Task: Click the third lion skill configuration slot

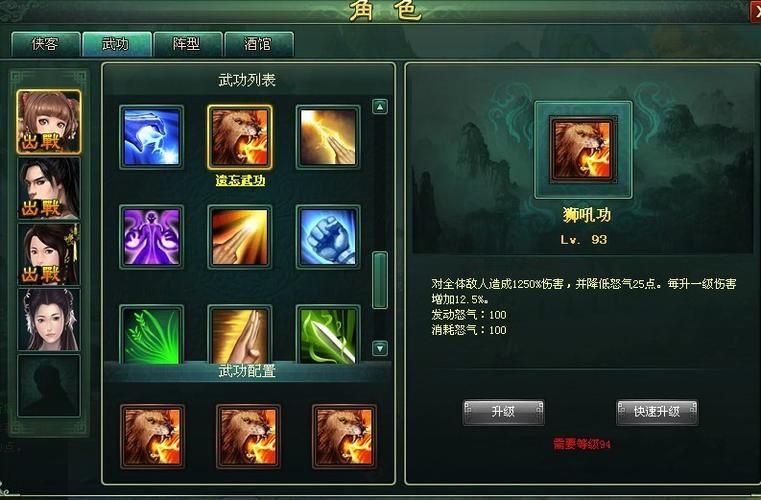Action: [344, 436]
